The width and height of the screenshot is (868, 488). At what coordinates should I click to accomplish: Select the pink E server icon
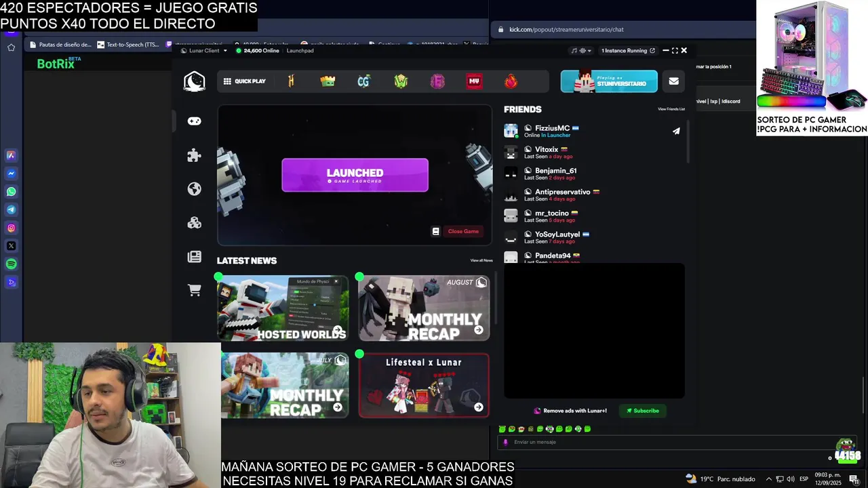point(437,81)
